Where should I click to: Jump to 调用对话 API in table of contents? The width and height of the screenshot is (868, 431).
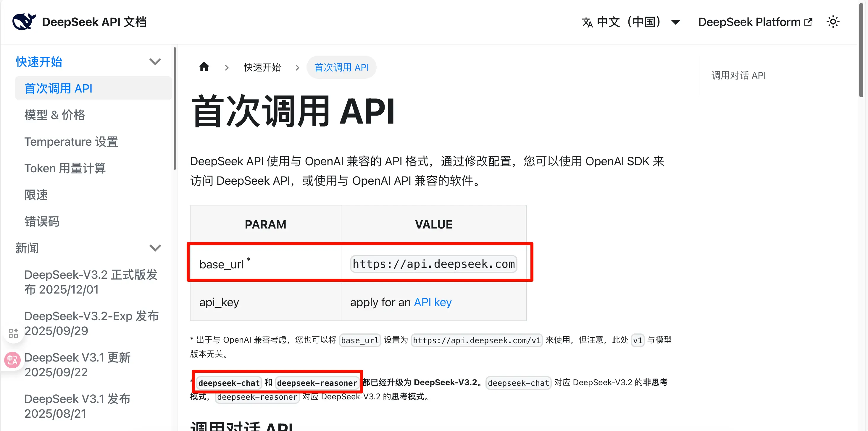(x=738, y=75)
